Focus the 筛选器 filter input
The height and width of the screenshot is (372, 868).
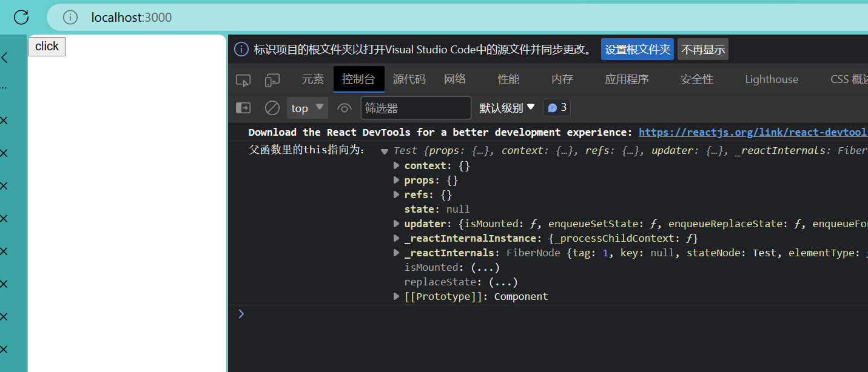[x=415, y=108]
